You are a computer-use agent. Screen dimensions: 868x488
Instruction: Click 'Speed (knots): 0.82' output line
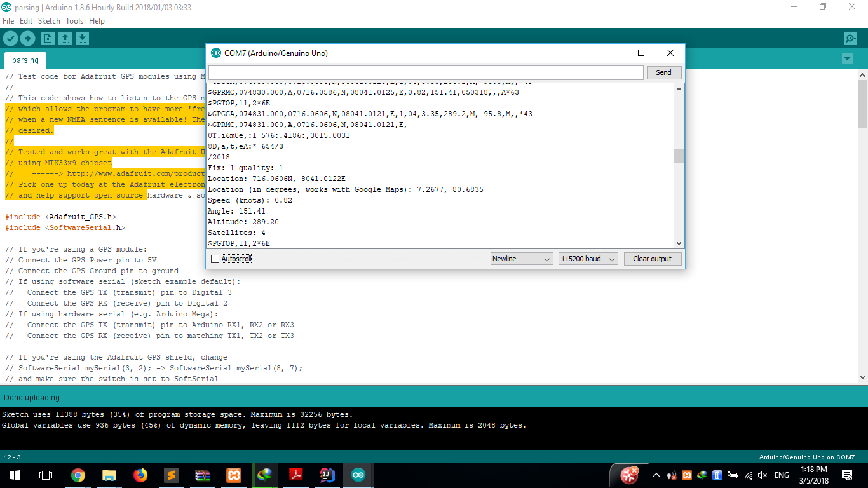click(x=250, y=200)
